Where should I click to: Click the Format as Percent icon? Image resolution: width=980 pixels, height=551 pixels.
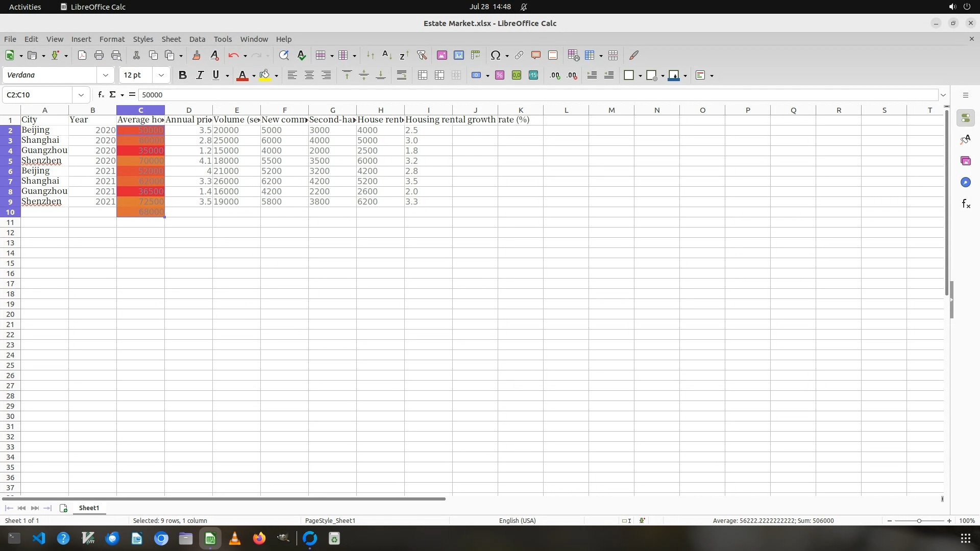click(500, 75)
